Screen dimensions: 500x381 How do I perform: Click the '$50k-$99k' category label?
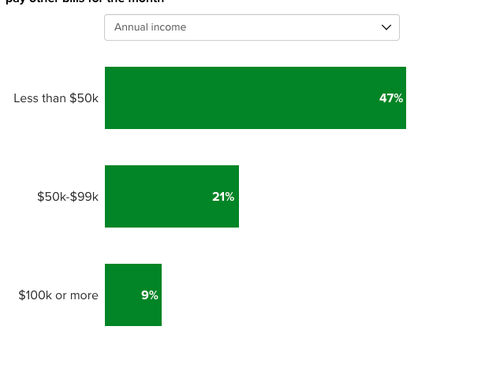coord(68,197)
